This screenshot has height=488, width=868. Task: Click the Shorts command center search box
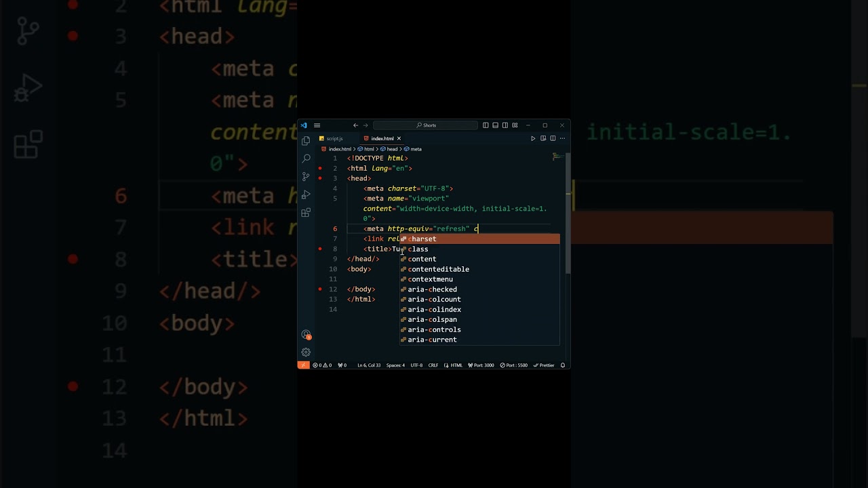(425, 125)
